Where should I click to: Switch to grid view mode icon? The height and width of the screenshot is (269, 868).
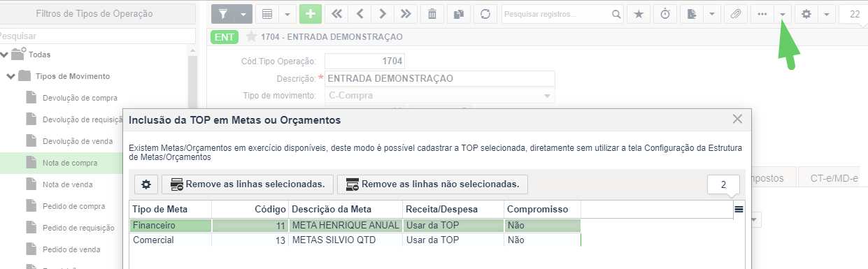(x=267, y=13)
